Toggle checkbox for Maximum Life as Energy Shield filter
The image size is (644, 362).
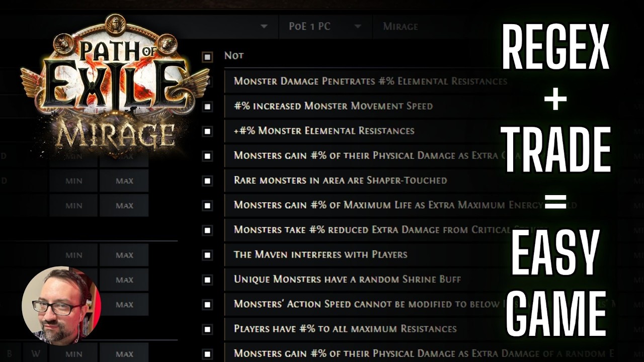click(x=207, y=206)
